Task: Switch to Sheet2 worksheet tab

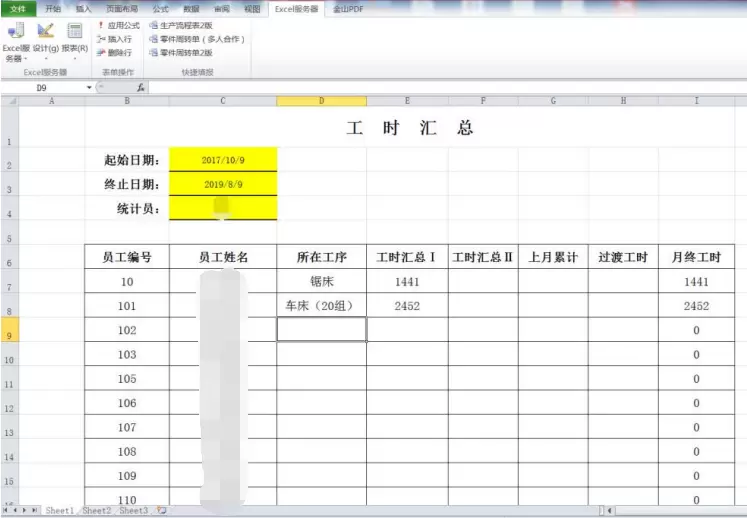Action: pos(96,511)
